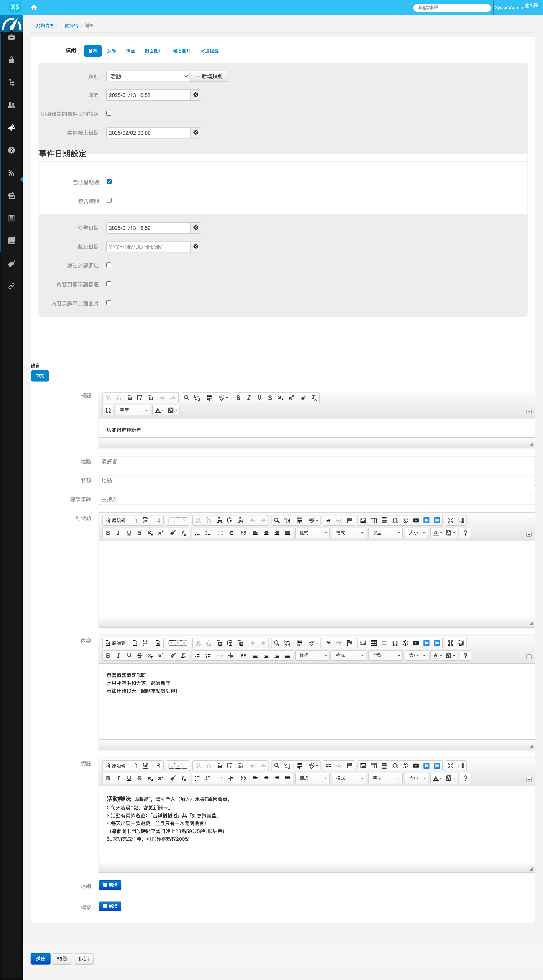Click the 新增類別 button
543x980 pixels.
tap(209, 76)
